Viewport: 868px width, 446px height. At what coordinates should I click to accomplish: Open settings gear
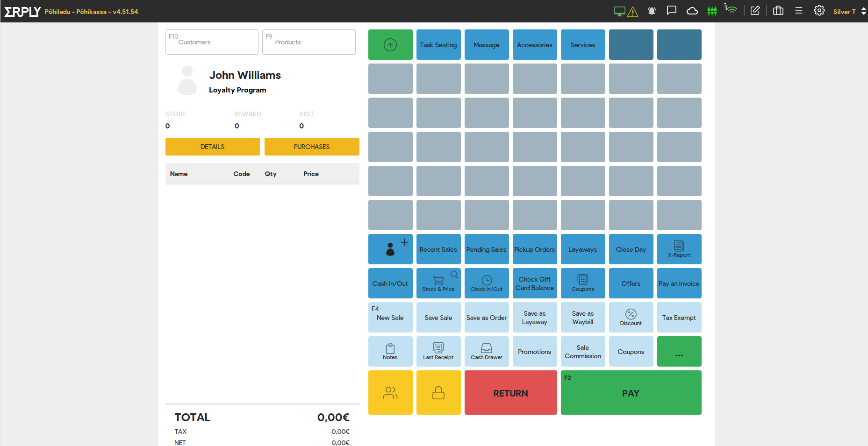tap(819, 11)
